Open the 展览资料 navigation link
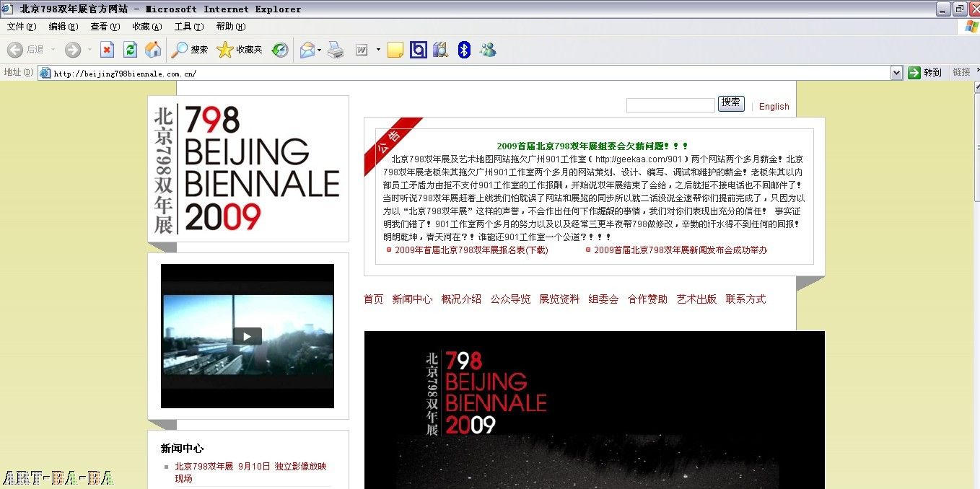Viewport: 980px width, 489px height. click(x=559, y=299)
